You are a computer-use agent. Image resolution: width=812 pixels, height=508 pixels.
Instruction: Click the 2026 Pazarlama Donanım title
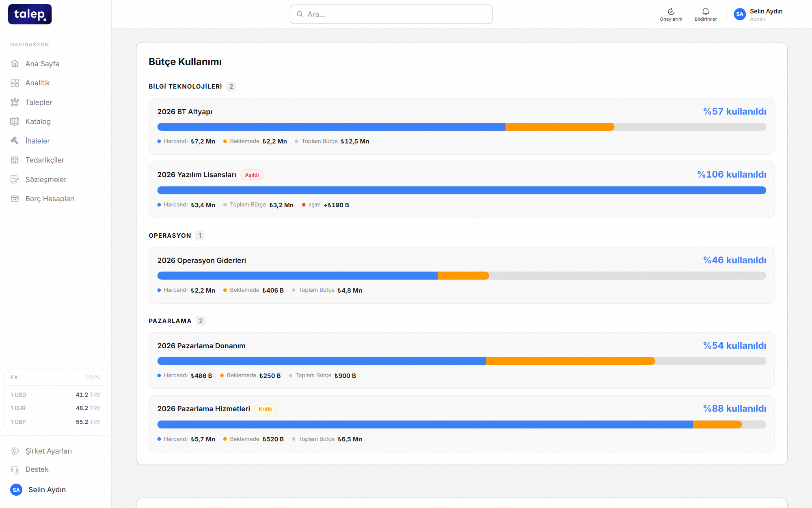tap(201, 346)
